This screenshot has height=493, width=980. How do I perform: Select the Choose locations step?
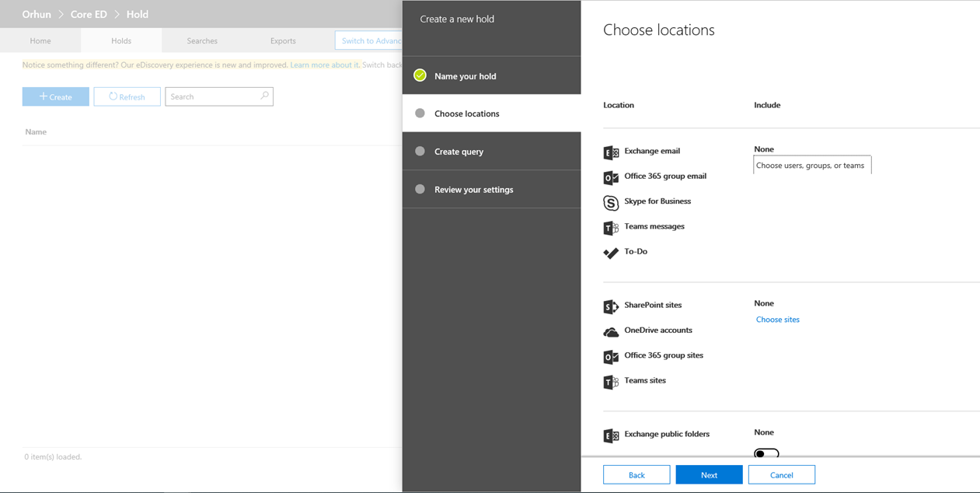491,114
